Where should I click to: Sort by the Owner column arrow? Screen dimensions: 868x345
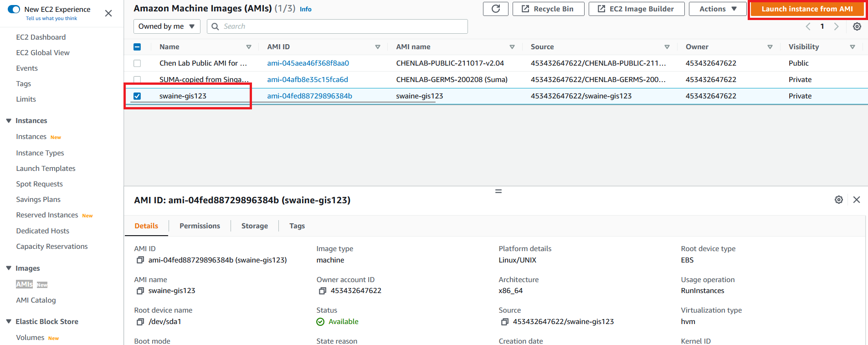click(x=770, y=47)
